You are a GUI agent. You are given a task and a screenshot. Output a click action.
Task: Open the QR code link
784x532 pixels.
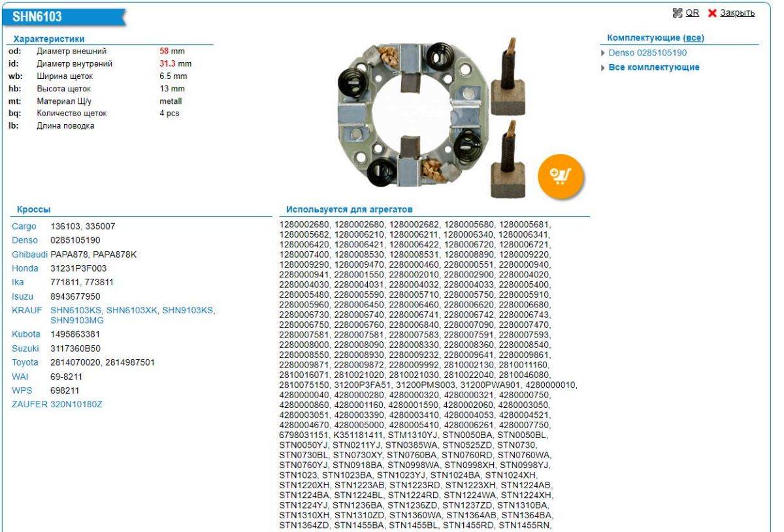point(688,13)
